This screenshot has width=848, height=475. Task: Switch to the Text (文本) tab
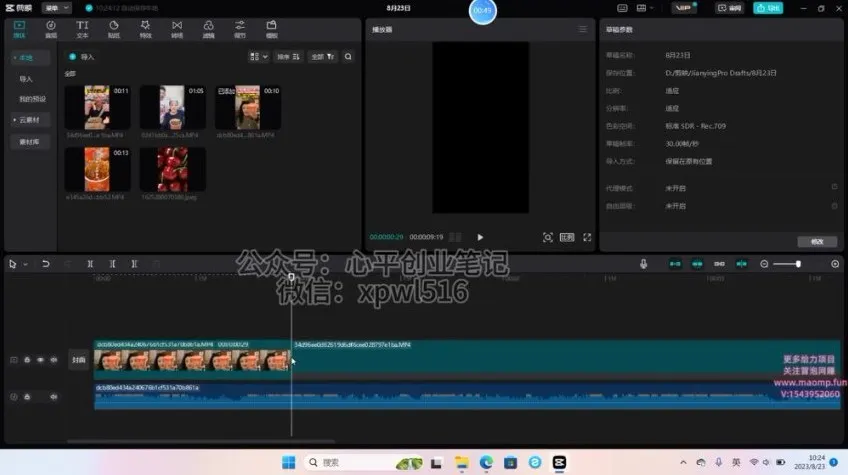tap(82, 27)
